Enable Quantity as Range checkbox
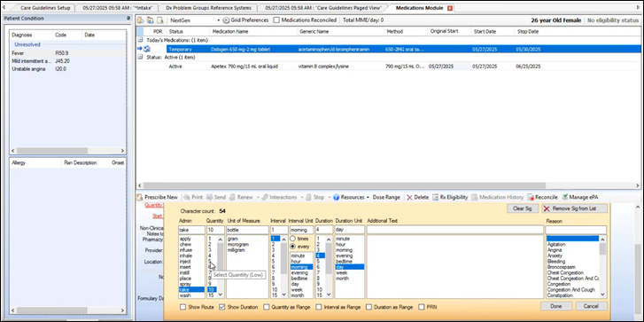644x322 pixels. point(267,307)
